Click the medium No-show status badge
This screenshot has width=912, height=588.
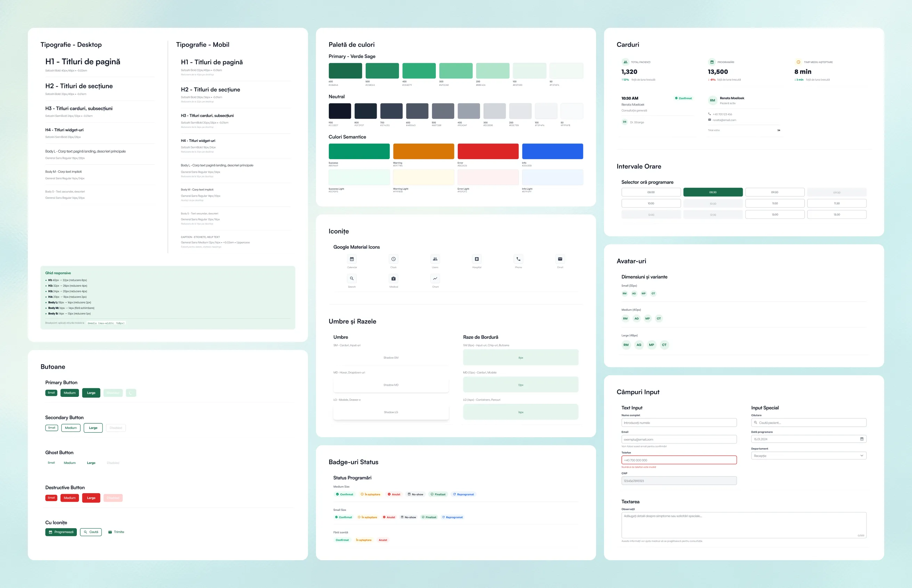[x=415, y=494]
